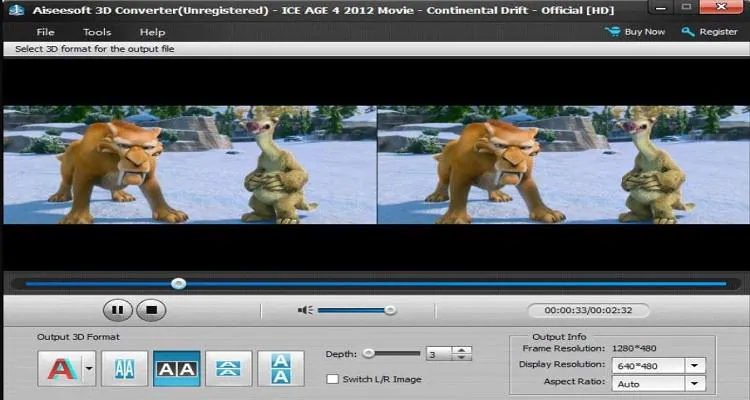This screenshot has width=750, height=400.
Task: Minimize the 3D Converter window
Action: [x=661, y=7]
